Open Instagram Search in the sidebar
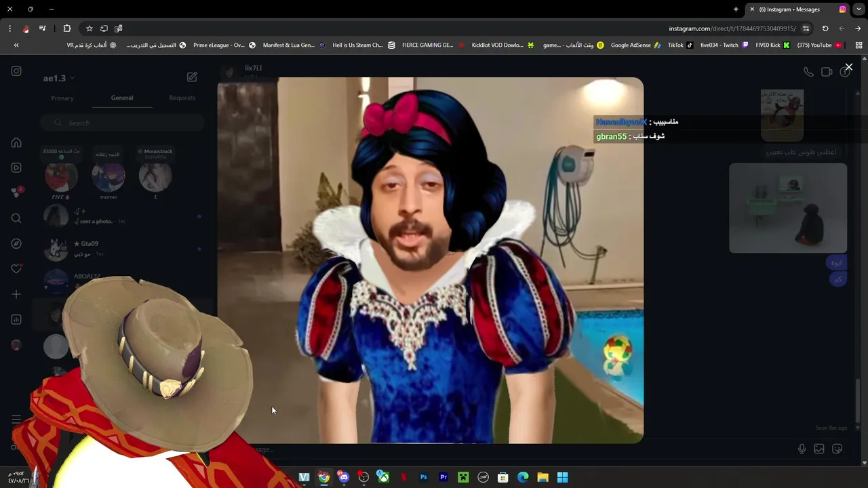 (x=16, y=218)
